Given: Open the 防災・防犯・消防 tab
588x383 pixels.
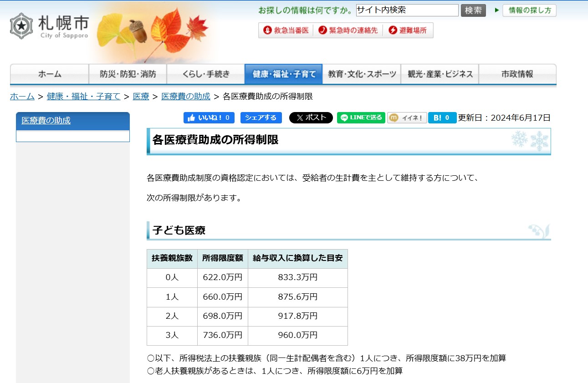Looking at the screenshot, I should (128, 74).
